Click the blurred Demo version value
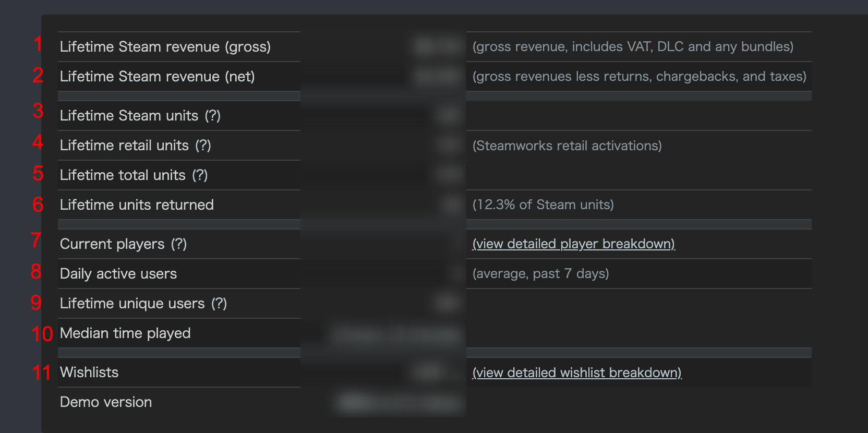This screenshot has height=433, width=868. click(399, 402)
